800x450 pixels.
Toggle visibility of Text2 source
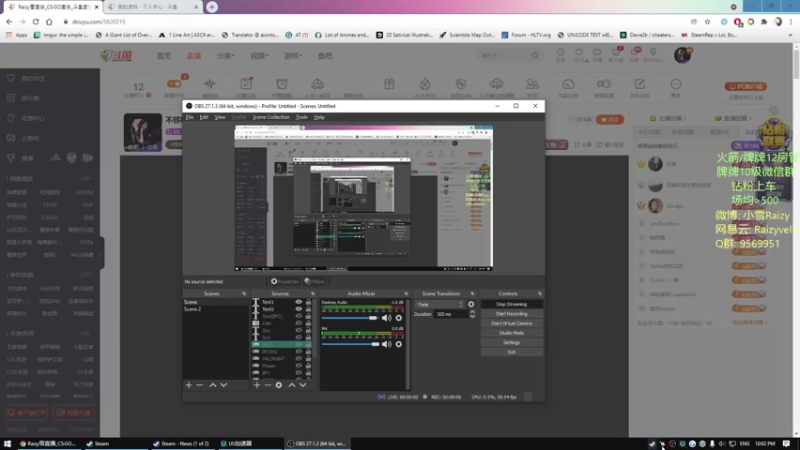point(298,309)
